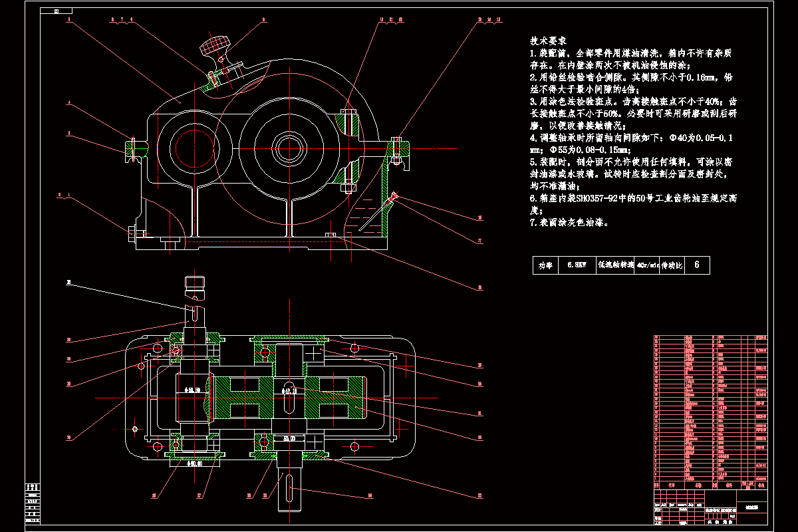Click requirement 2 about 铅丝检验啮合侧隙

coord(631,83)
